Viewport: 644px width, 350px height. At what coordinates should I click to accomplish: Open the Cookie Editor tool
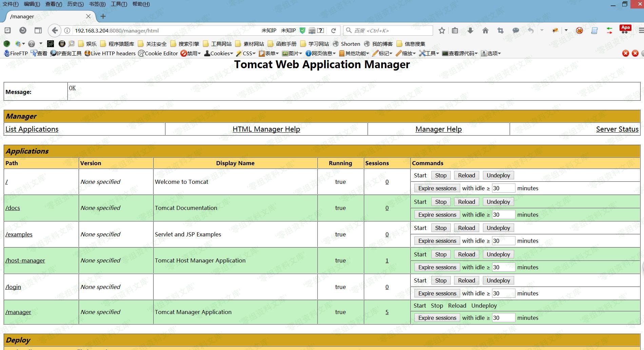158,53
